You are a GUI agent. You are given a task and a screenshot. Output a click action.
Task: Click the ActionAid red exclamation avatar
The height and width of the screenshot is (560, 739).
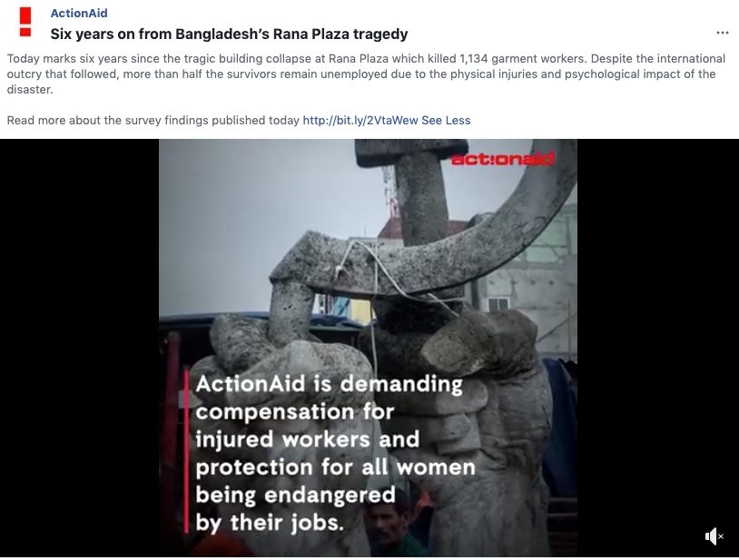click(25, 22)
